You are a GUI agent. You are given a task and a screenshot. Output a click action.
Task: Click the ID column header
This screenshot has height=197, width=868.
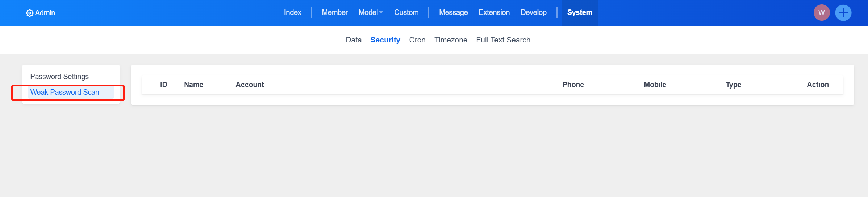click(163, 85)
